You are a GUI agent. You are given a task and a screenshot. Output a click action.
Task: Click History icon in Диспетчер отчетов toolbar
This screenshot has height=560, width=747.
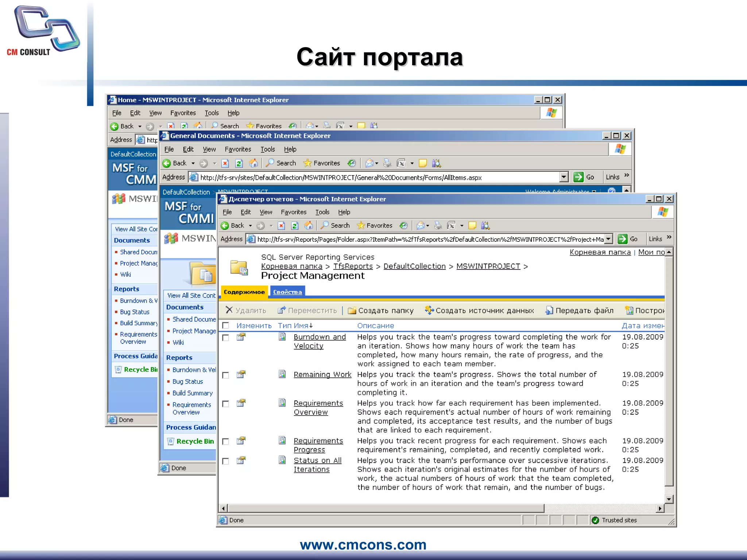tap(403, 226)
